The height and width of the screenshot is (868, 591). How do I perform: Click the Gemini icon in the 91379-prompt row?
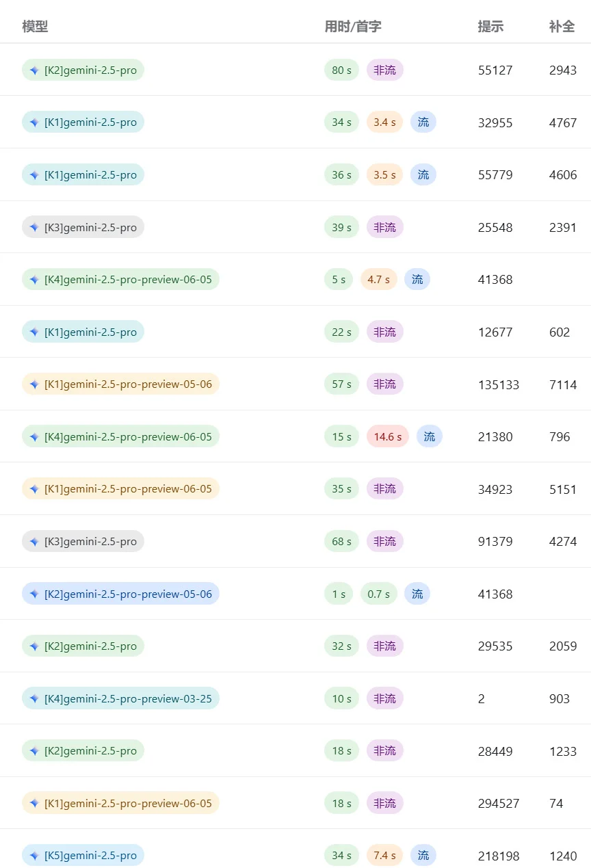[x=34, y=541]
